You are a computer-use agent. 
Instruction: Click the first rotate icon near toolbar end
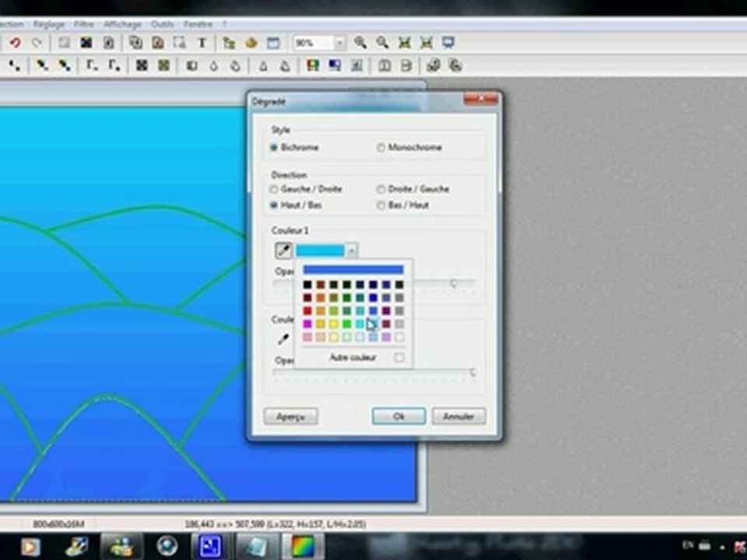pos(433,65)
